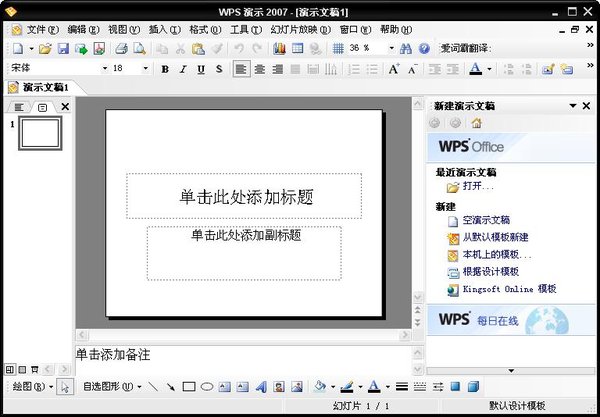Click the New document icon

tap(18, 49)
